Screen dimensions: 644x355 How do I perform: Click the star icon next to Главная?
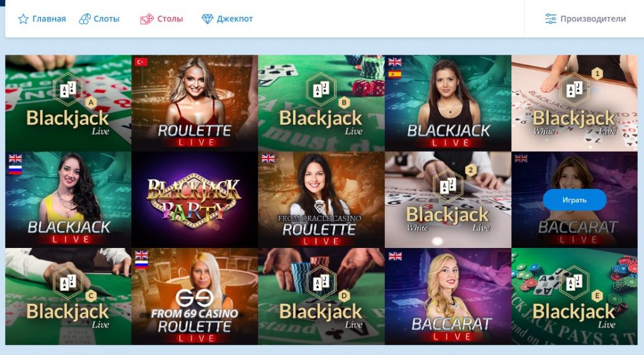(x=23, y=19)
